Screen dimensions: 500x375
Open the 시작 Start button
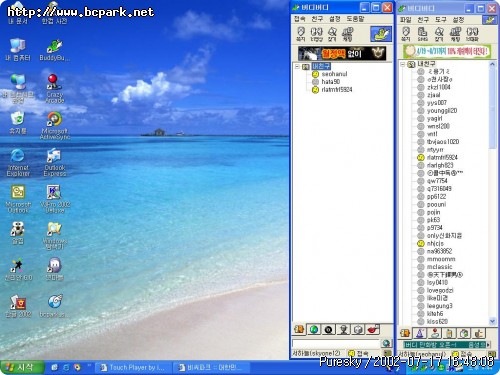coord(22,367)
